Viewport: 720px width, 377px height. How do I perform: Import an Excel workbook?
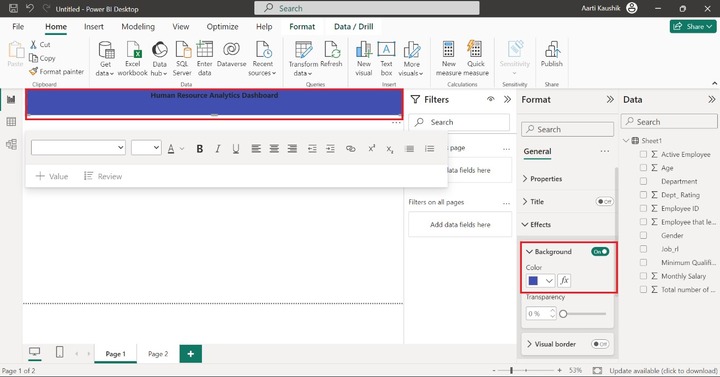[133, 58]
